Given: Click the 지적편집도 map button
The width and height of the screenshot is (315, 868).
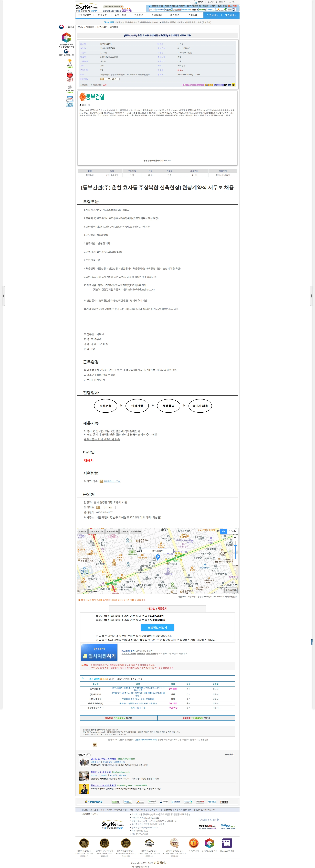Looking at the screenshot, I should coord(136,531).
